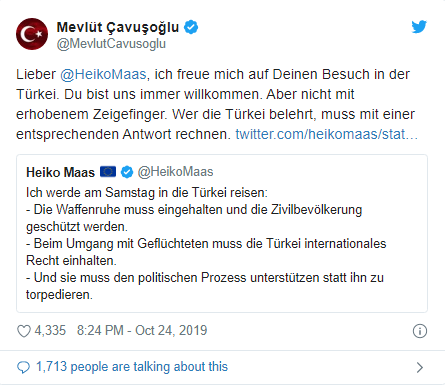
Task: Open '1,713 people are talking about this'
Action: click(x=132, y=367)
